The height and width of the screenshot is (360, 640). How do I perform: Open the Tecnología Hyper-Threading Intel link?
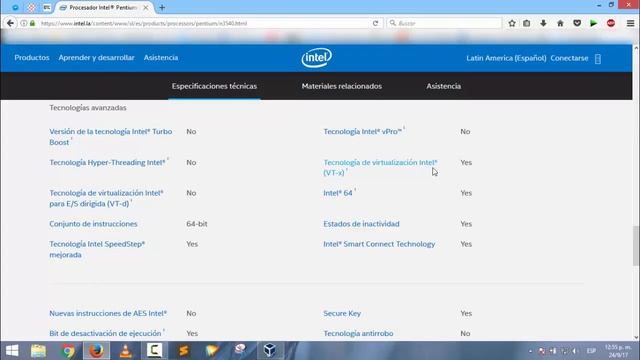[x=107, y=162]
